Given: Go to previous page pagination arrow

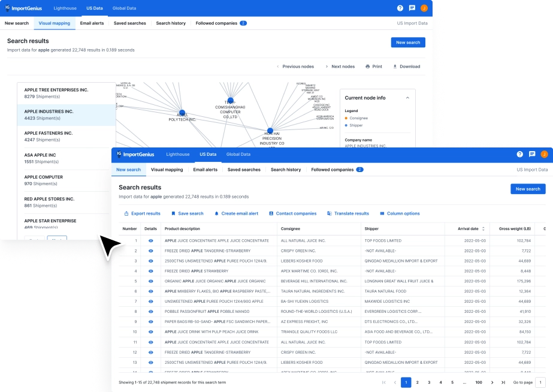Looking at the screenshot, I should [x=395, y=382].
